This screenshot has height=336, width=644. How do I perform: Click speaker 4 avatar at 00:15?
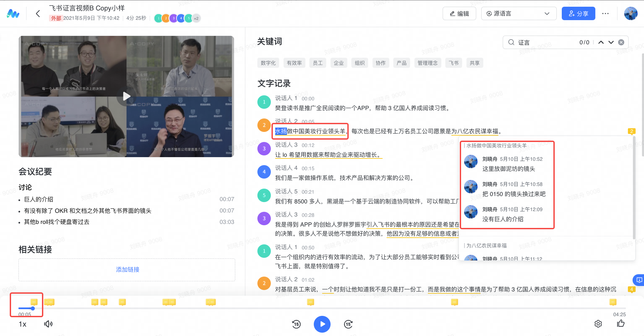(264, 172)
